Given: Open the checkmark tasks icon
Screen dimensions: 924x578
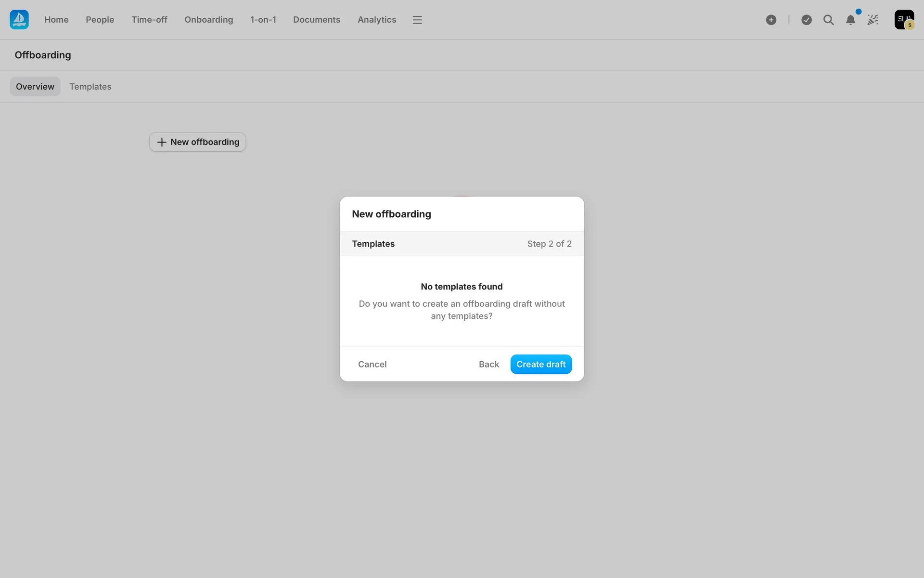Looking at the screenshot, I should coord(807,20).
